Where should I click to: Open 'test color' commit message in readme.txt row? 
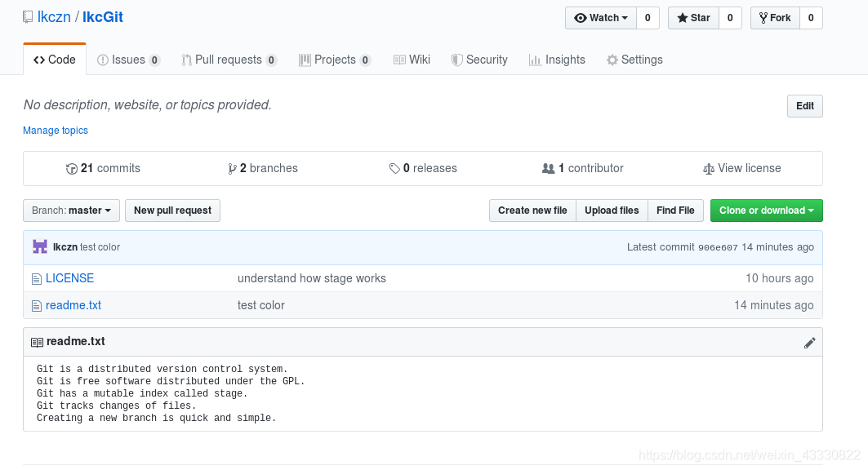[x=261, y=305]
